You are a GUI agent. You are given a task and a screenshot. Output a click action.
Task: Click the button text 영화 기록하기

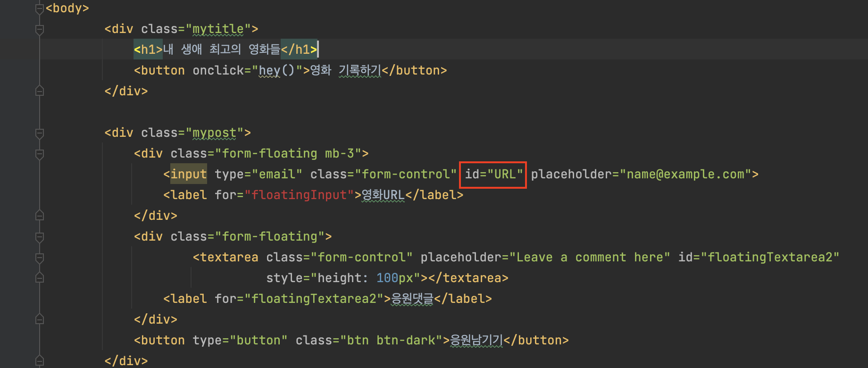point(346,70)
